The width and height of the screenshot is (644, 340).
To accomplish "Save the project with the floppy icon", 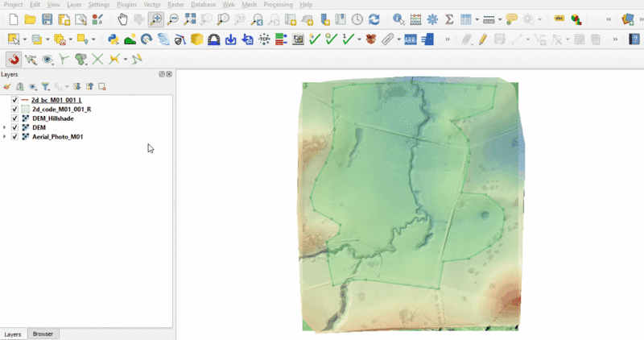I will [47, 19].
